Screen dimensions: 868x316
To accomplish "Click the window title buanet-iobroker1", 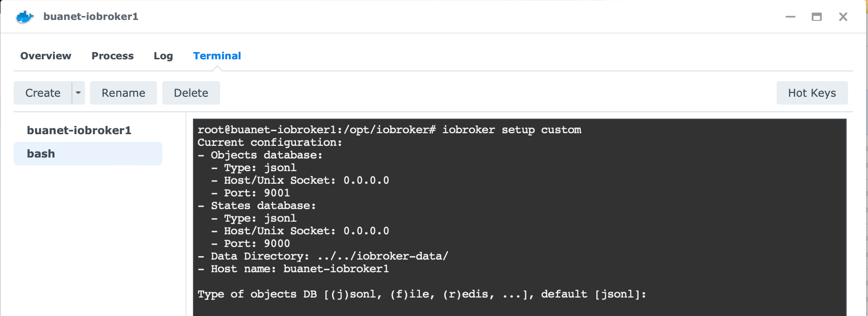I will point(91,17).
